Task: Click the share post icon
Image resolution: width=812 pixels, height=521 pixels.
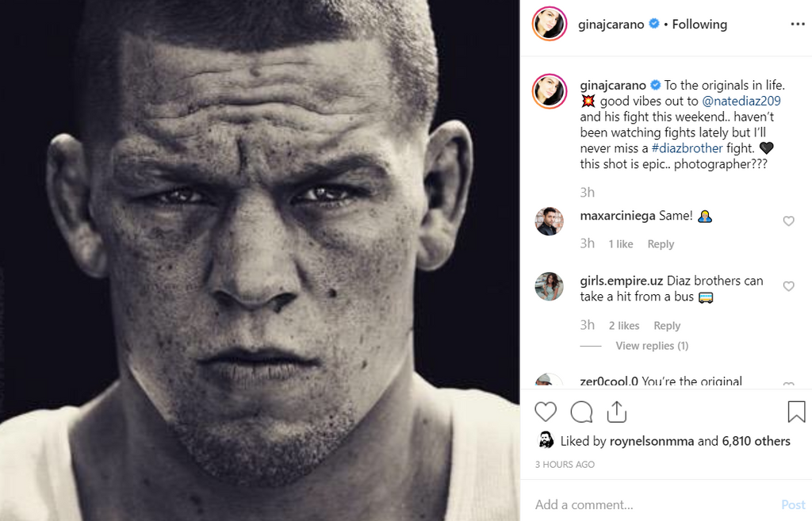Action: pyautogui.click(x=616, y=412)
